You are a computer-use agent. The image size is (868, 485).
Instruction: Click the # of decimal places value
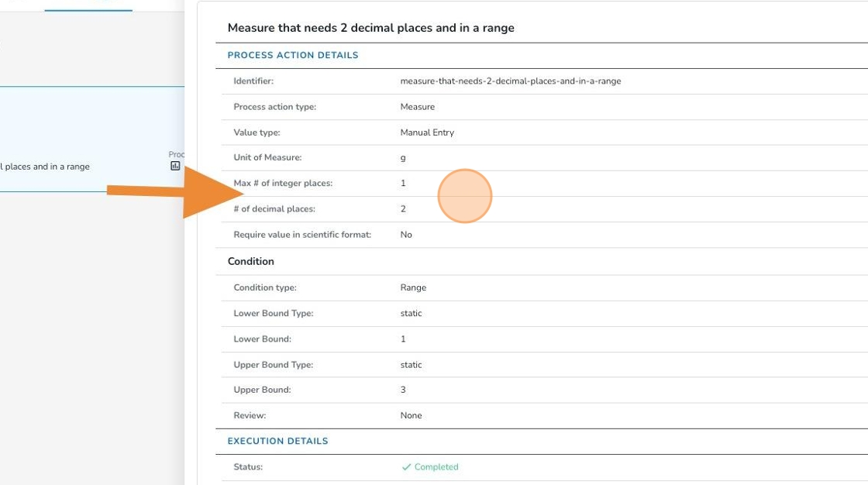tap(403, 209)
